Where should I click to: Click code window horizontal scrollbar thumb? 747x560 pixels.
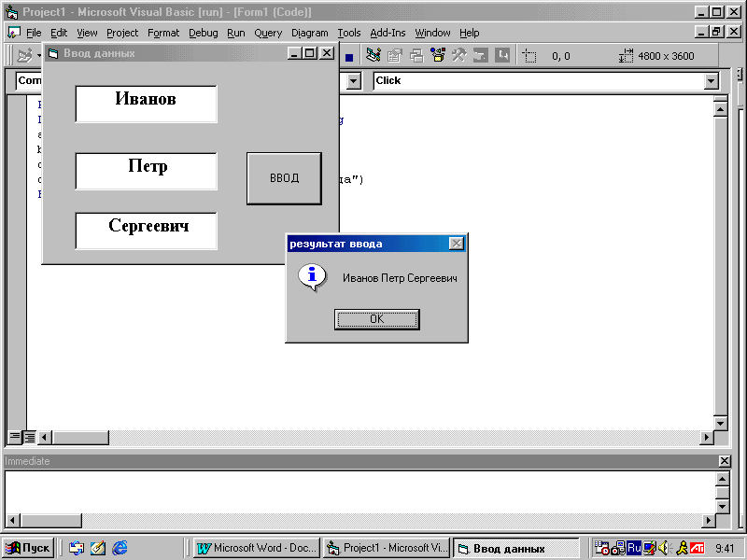coord(80,437)
